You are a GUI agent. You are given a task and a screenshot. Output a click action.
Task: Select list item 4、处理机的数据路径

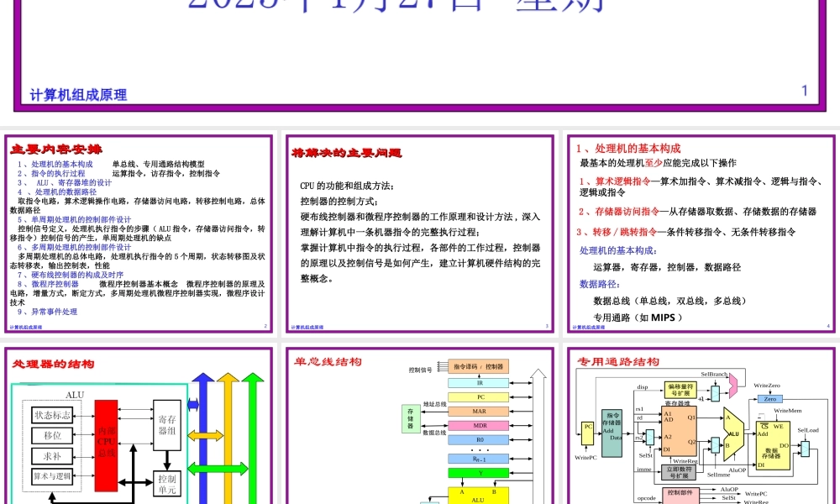point(57,192)
